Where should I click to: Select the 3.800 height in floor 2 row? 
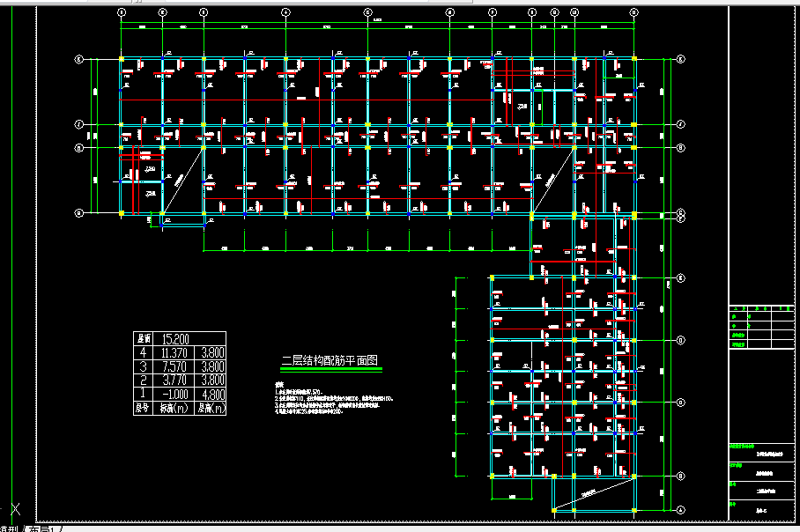click(212, 380)
